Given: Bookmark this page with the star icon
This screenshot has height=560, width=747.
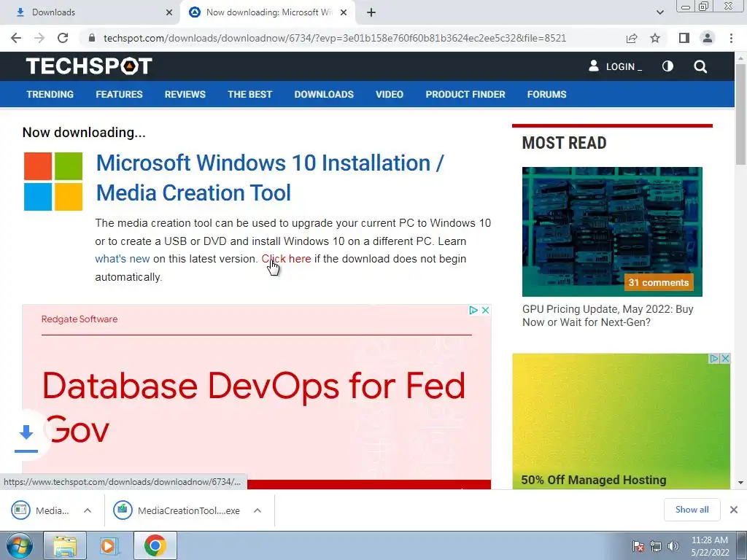Looking at the screenshot, I should click(655, 38).
